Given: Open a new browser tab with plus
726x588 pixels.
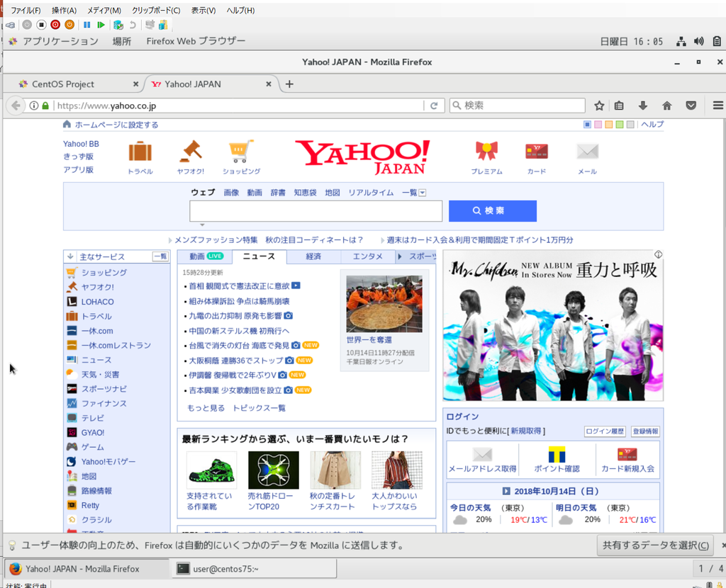Looking at the screenshot, I should pyautogui.click(x=289, y=84).
